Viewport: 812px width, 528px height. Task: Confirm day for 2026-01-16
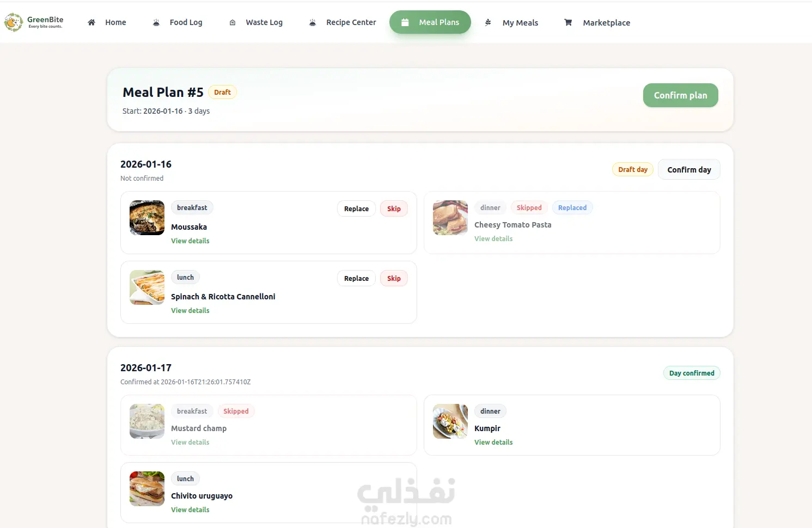click(689, 169)
